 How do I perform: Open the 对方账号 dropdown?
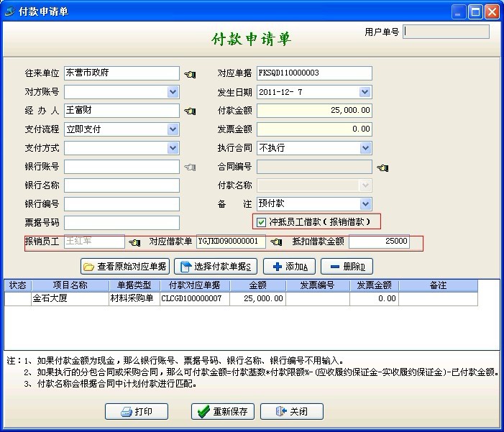(x=173, y=92)
